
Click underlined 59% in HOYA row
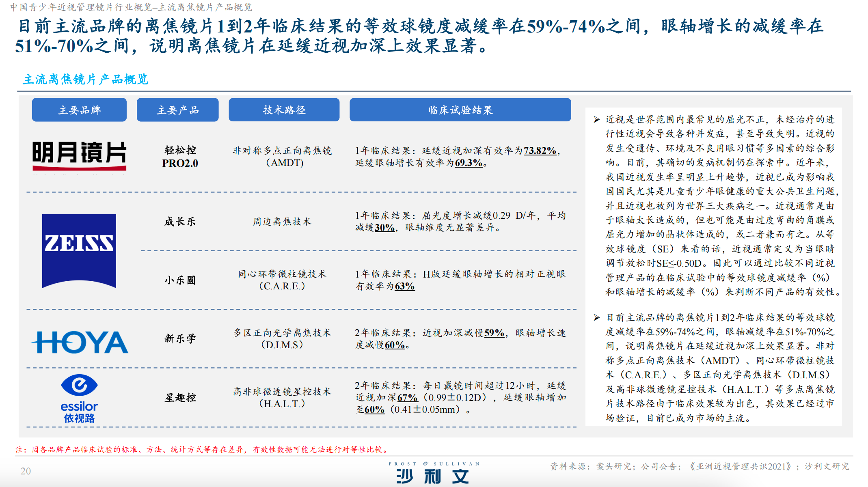coord(494,333)
